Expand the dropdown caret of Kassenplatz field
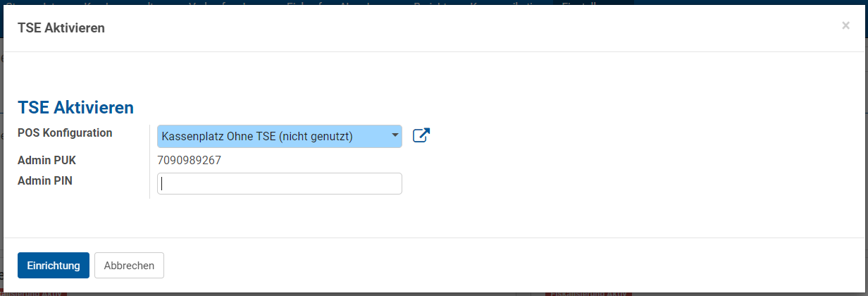Image resolution: width=868 pixels, height=296 pixels. pyautogui.click(x=395, y=135)
